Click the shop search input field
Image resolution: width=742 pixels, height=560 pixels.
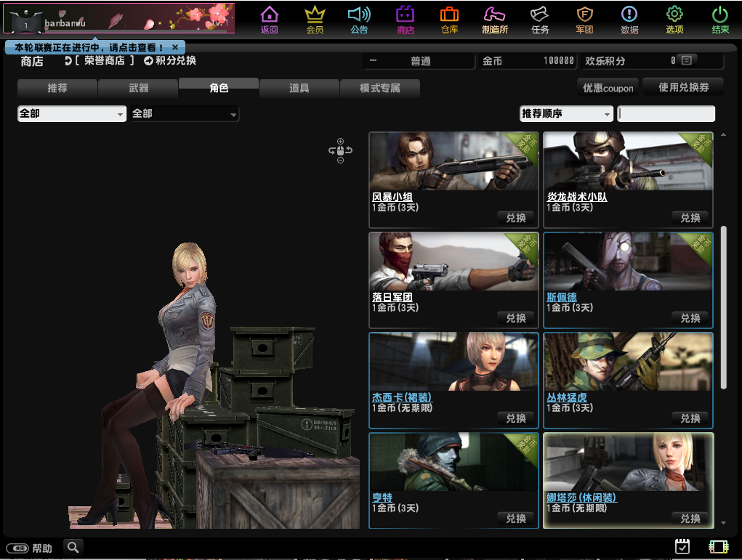[x=666, y=114]
